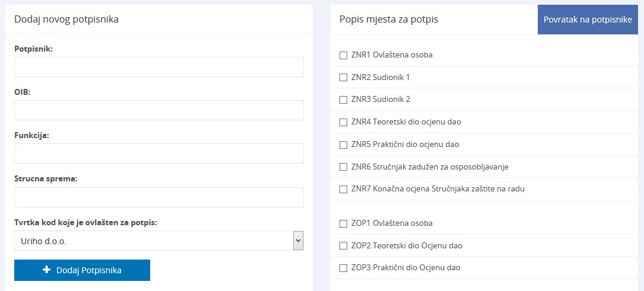Viewport: 644px width, 291px height.
Task: Check ZNR4 Teoretski dio ocjenu dao
Action: [x=343, y=122]
